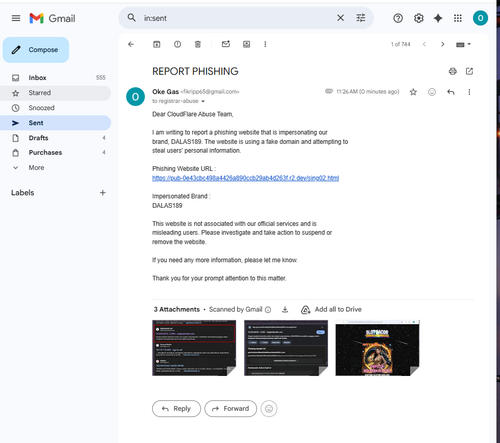Go back to the Sent list
Viewport: 500px width, 443px height.
click(x=131, y=44)
